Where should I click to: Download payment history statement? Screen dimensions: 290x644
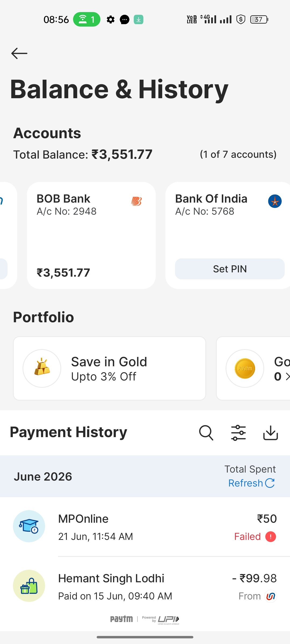point(270,433)
